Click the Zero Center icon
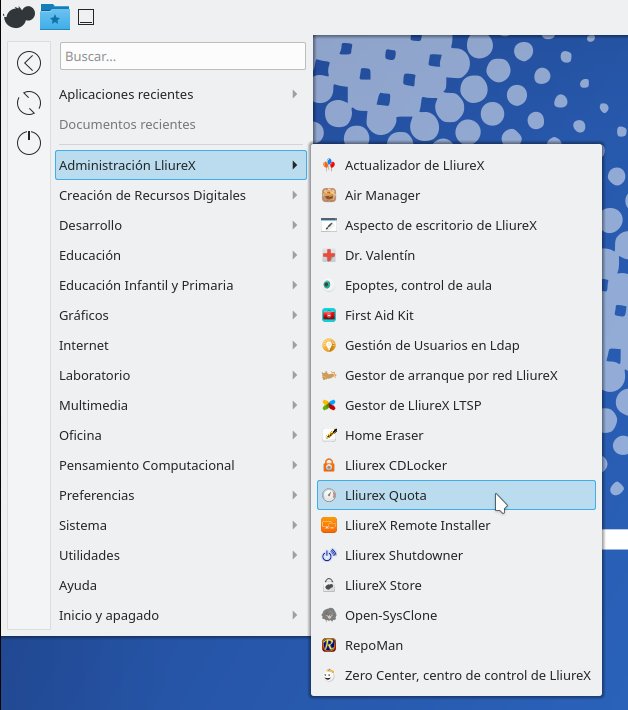 (329, 675)
